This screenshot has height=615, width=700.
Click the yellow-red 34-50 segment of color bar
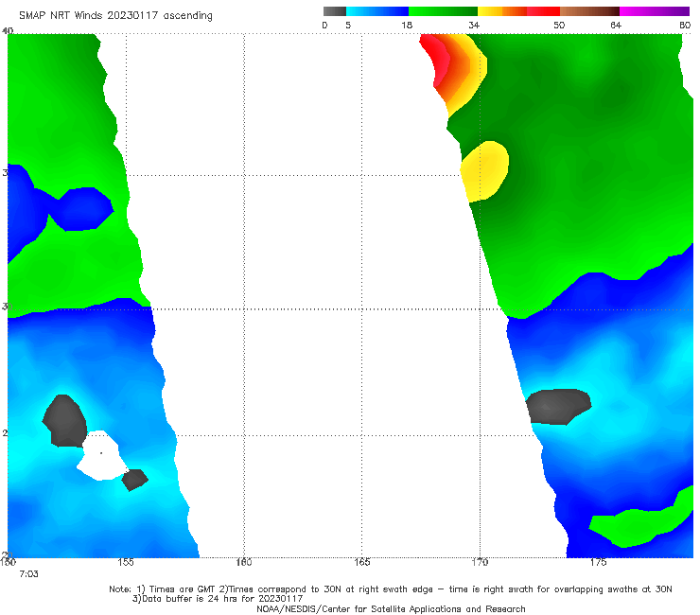coord(518,11)
